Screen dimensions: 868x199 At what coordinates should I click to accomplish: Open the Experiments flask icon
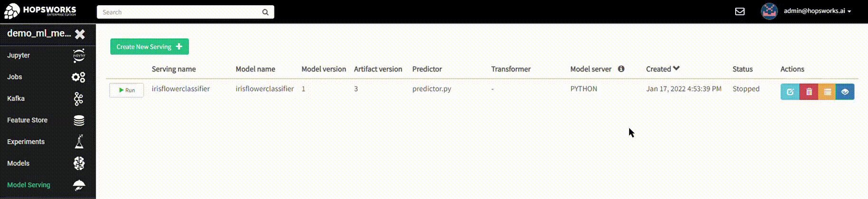tap(79, 142)
